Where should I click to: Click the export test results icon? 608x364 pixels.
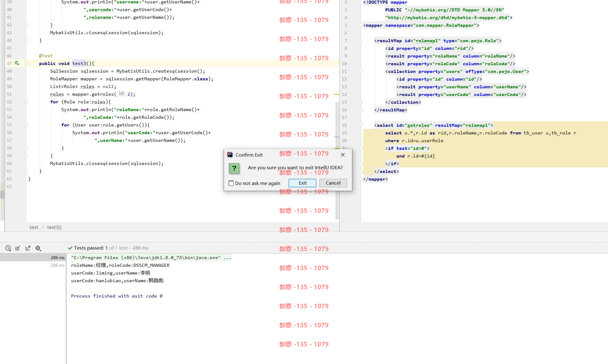point(28,248)
